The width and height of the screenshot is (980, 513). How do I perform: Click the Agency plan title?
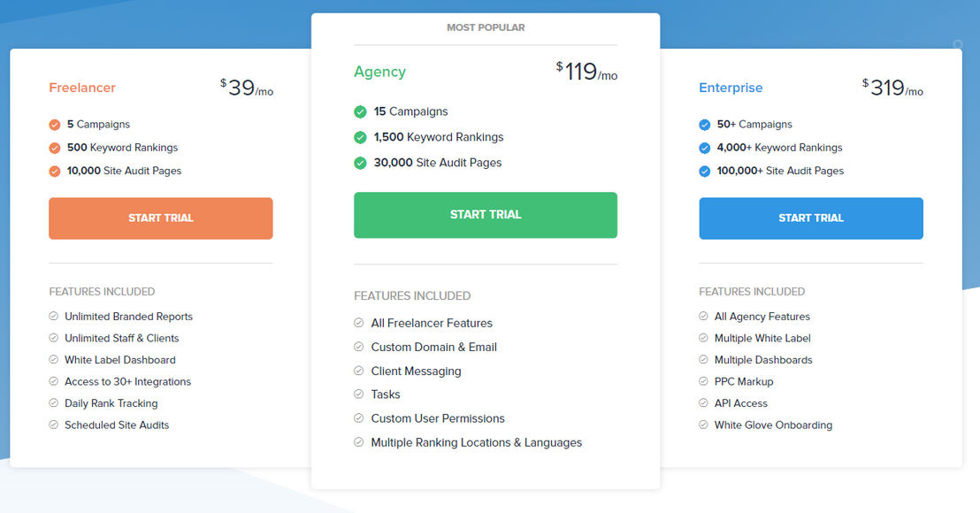tap(380, 72)
